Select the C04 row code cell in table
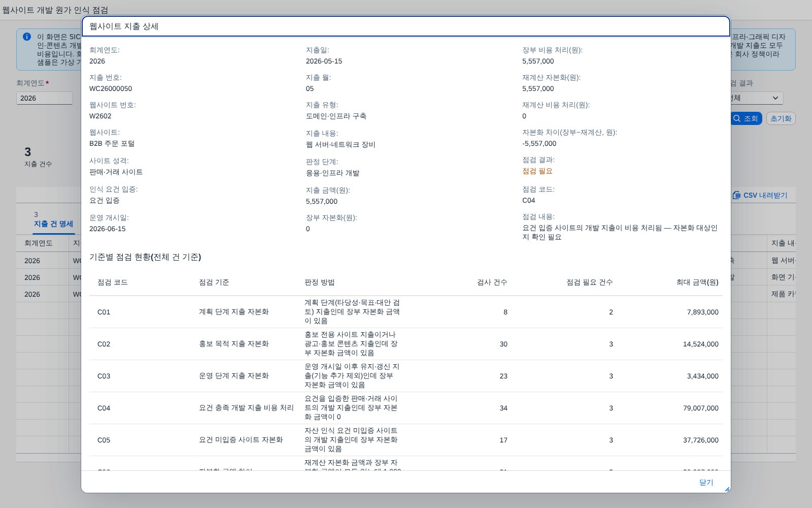This screenshot has width=812, height=508. (x=104, y=408)
